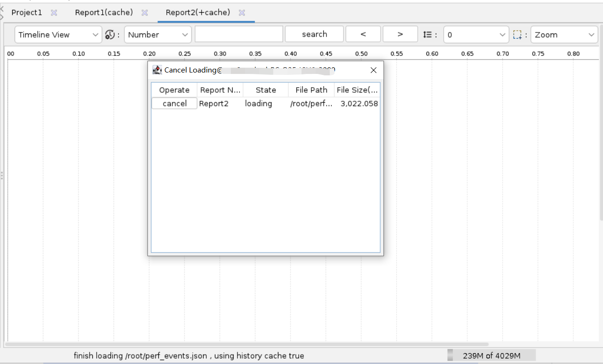The width and height of the screenshot is (603, 364).
Task: Go to next search result with > button
Action: (x=400, y=34)
